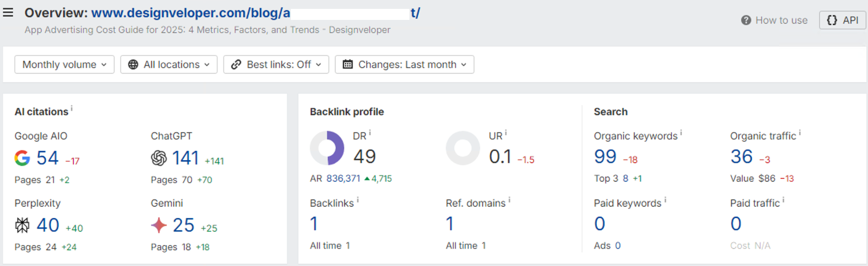The image size is (868, 266).
Task: Click the AI citations info icon
Action: click(72, 108)
